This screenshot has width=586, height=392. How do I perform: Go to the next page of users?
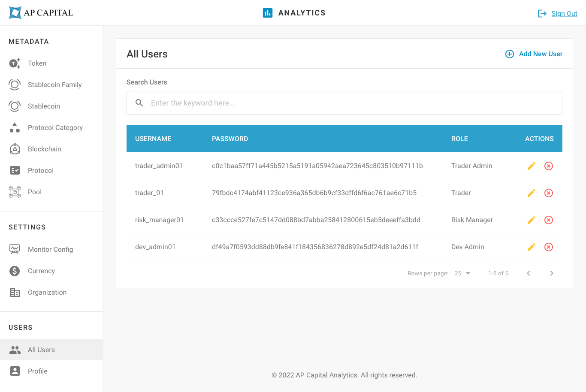tap(552, 273)
